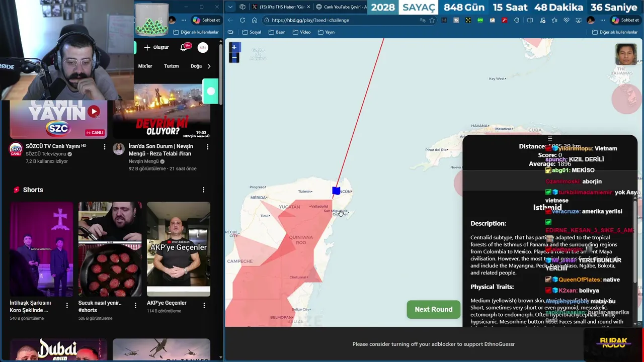This screenshot has width=644, height=362.
Task: Open the Yayın bookmarks folder
Action: pyautogui.click(x=326, y=32)
